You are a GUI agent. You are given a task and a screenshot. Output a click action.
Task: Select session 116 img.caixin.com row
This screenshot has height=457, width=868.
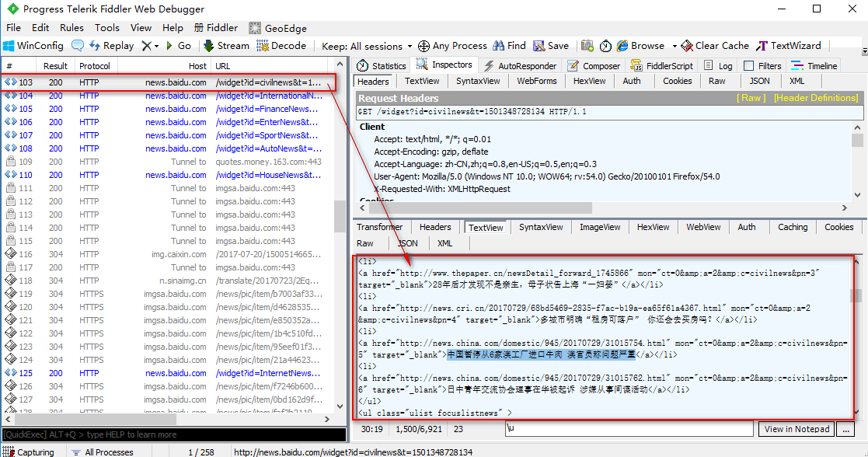click(166, 254)
